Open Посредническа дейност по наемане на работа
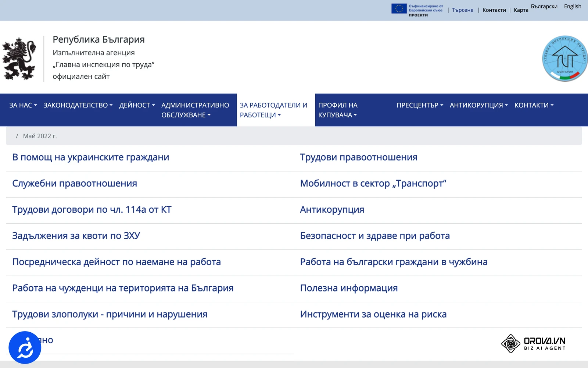 point(116,262)
